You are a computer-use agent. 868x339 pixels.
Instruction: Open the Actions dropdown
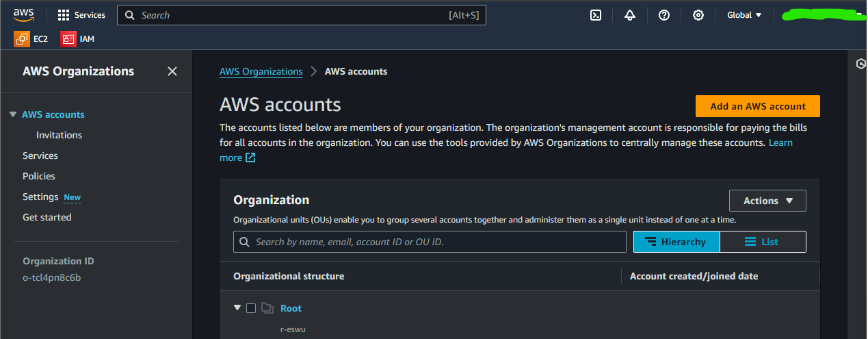pyautogui.click(x=768, y=201)
